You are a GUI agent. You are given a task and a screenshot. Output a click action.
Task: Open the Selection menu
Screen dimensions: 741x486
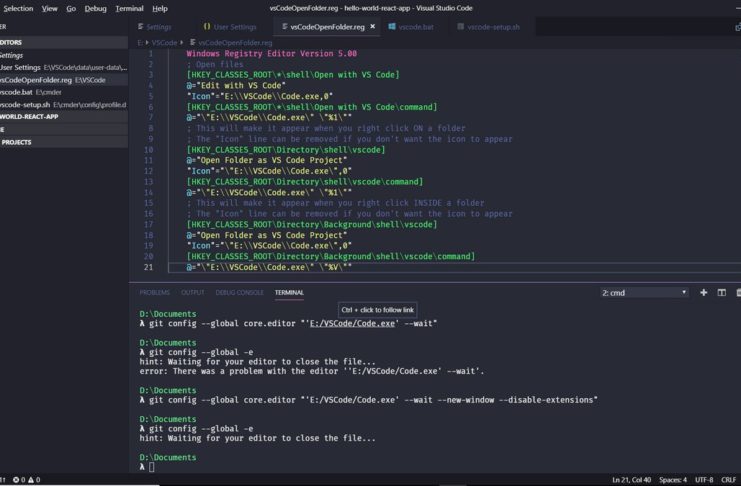coord(18,9)
